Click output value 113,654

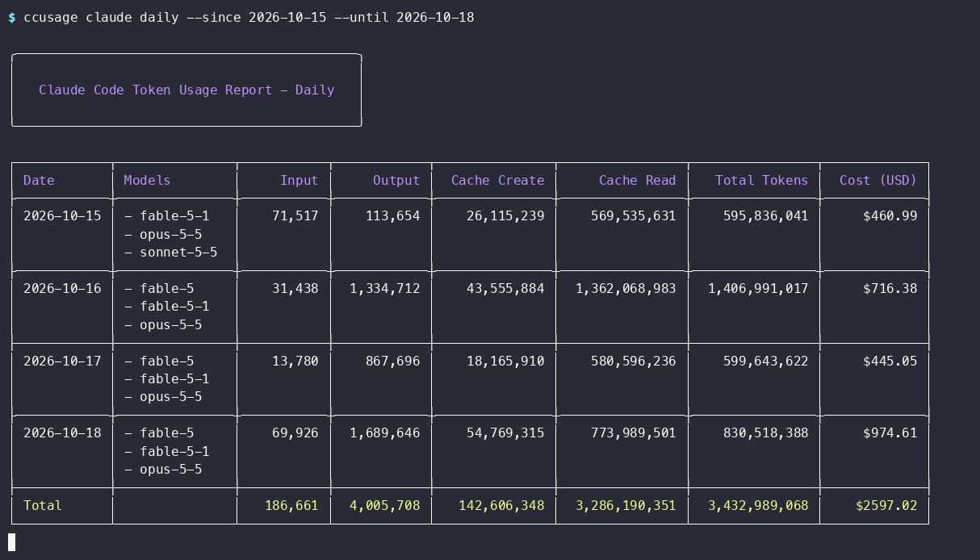pos(393,215)
